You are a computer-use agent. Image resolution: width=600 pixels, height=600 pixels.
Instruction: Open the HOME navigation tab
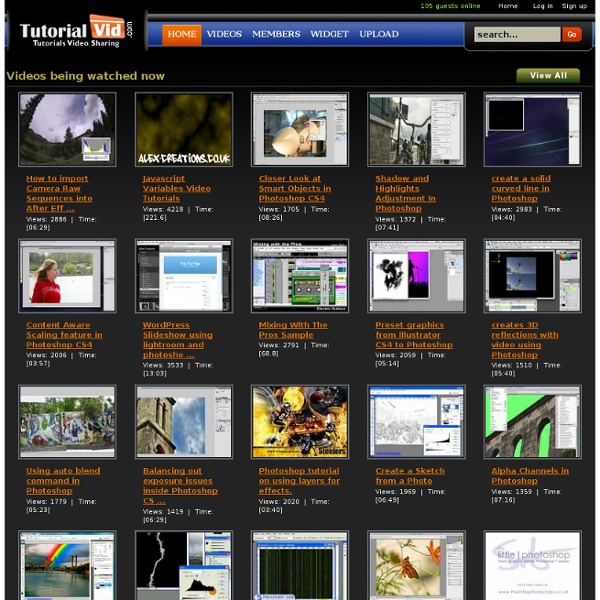[182, 34]
